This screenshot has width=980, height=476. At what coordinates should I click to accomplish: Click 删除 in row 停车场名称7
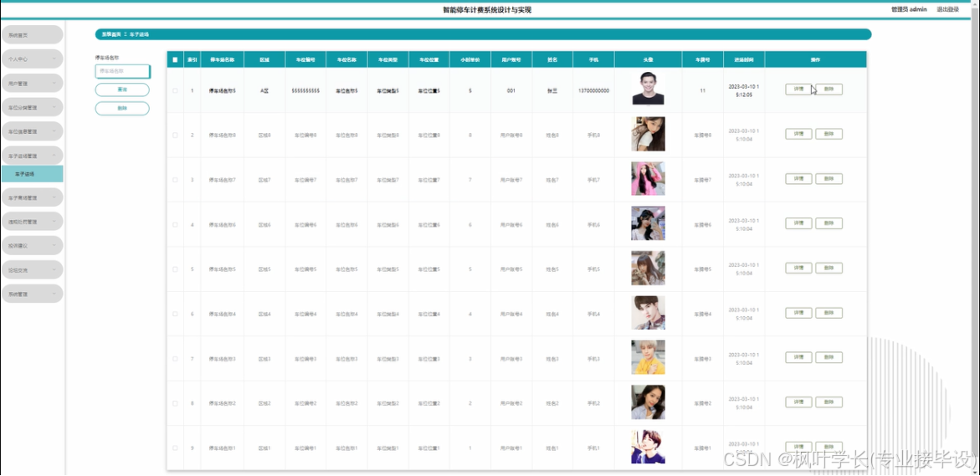point(829,179)
